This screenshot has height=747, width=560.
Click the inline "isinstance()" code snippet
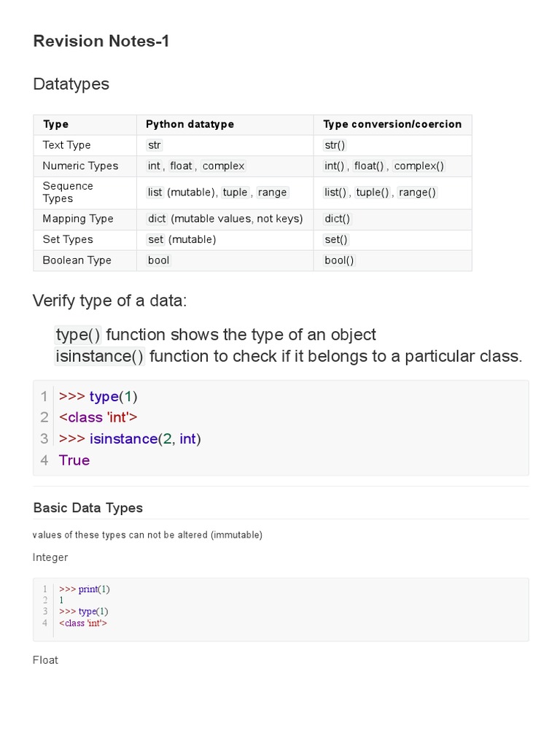pyautogui.click(x=100, y=357)
